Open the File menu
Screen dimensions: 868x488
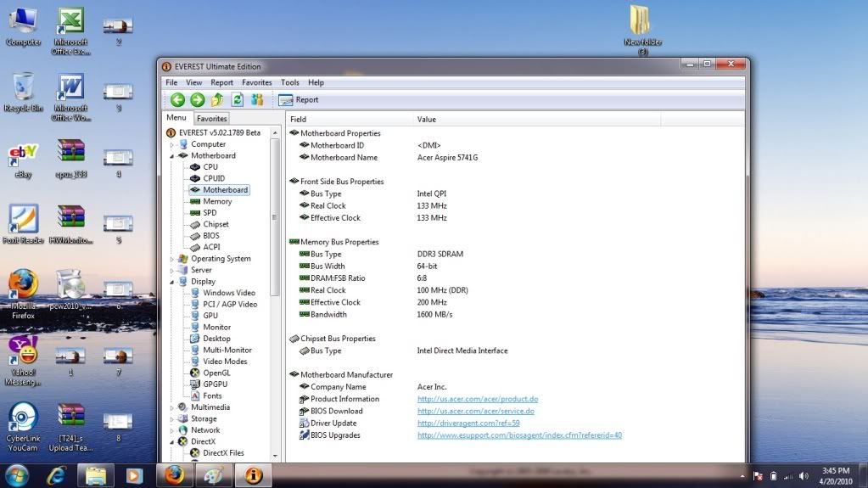point(171,82)
